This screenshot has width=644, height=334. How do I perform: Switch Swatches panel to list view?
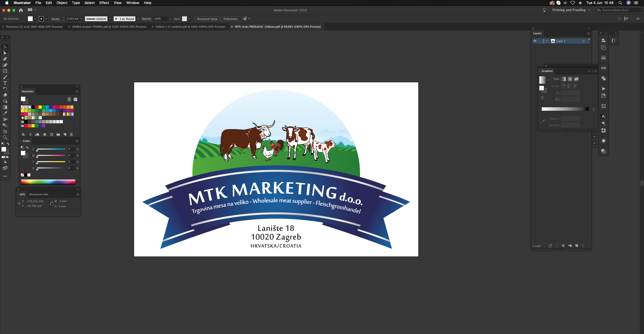[x=69, y=99]
